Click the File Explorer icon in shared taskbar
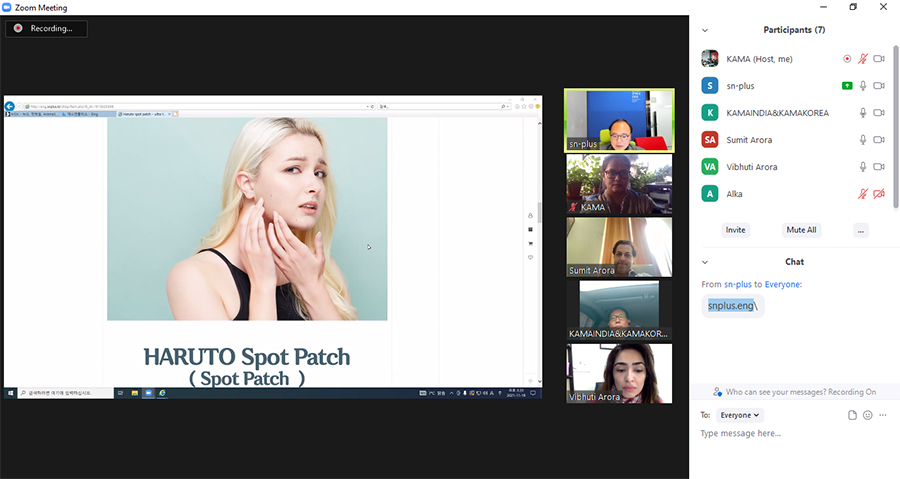This screenshot has width=900, height=479. pyautogui.click(x=135, y=393)
